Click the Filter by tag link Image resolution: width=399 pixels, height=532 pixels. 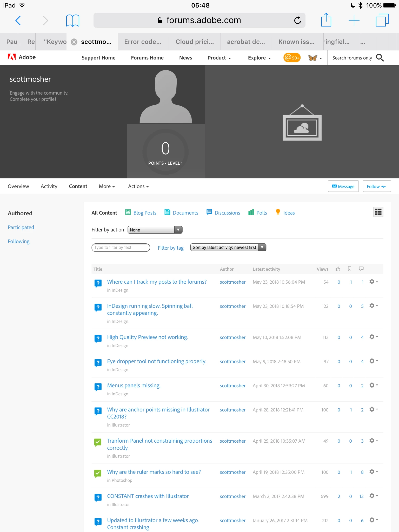171,248
